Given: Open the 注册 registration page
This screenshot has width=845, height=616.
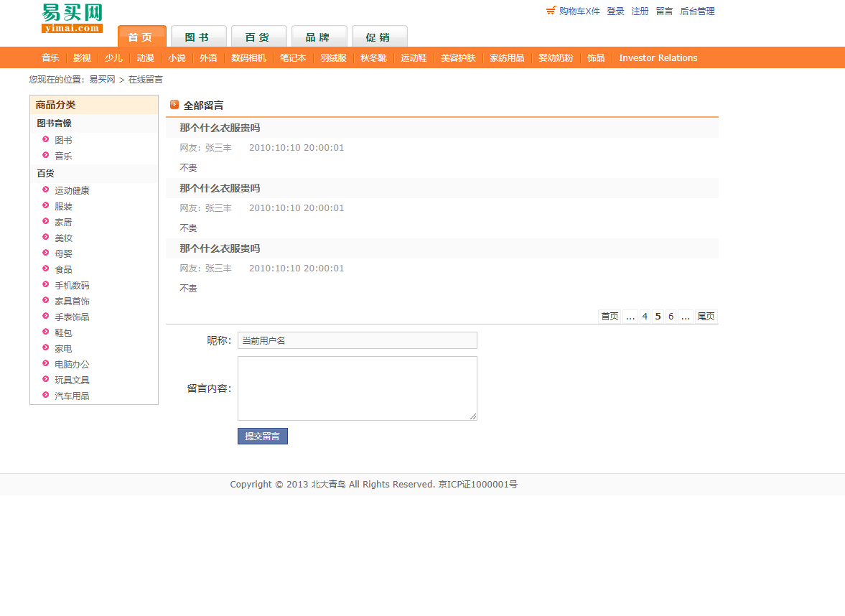Looking at the screenshot, I should coord(640,11).
